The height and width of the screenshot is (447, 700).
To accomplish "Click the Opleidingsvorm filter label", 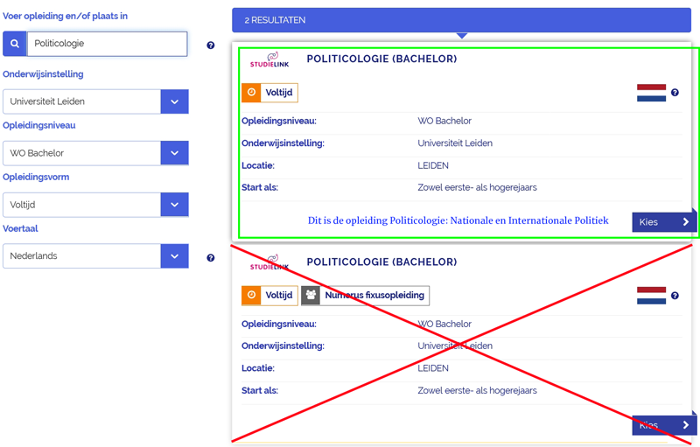I will tap(36, 177).
